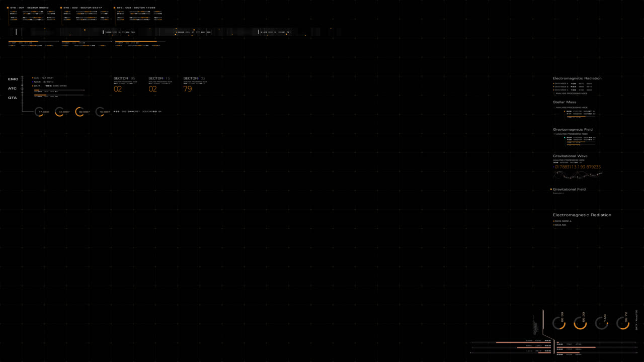This screenshot has height=362, width=644.
Task: Click the 1.06 donut gauge
Action: pos(602,323)
